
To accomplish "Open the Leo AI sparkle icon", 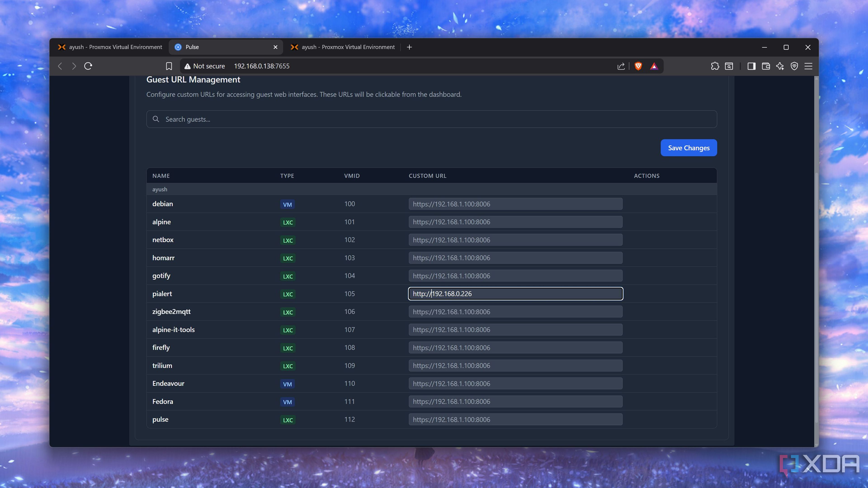I will pos(780,66).
